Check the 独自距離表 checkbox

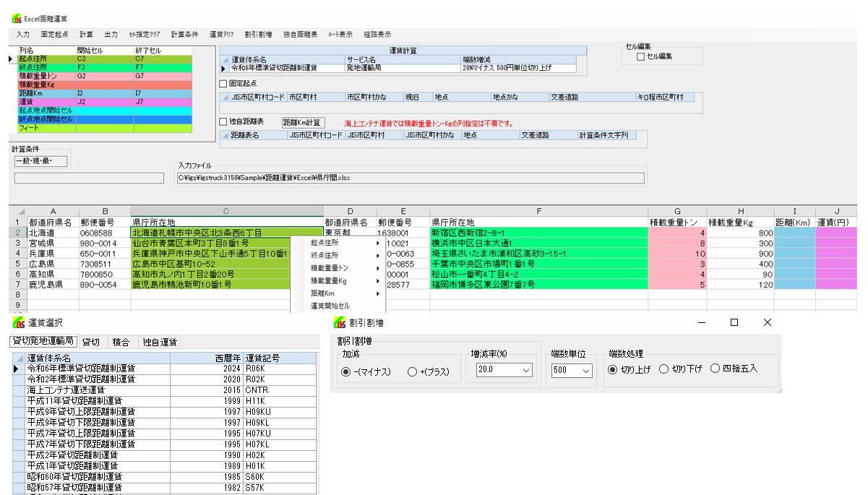click(223, 121)
